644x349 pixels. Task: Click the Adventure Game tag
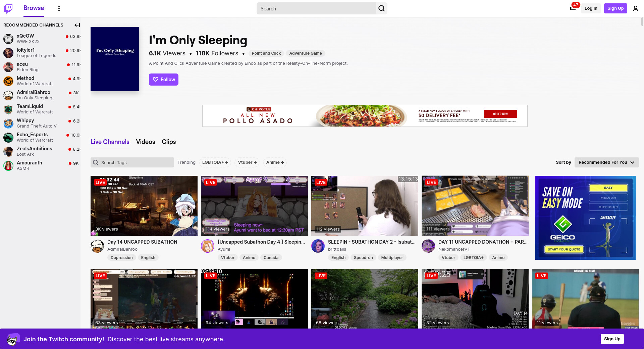(x=306, y=53)
